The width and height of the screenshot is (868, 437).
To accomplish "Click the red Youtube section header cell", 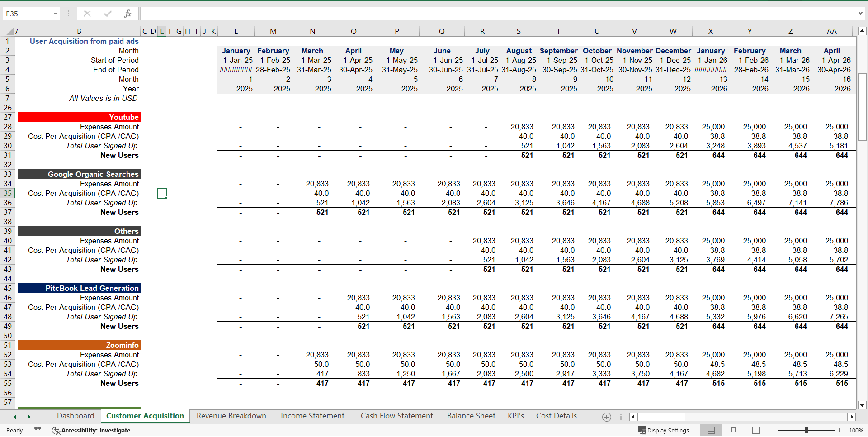I will pos(79,117).
